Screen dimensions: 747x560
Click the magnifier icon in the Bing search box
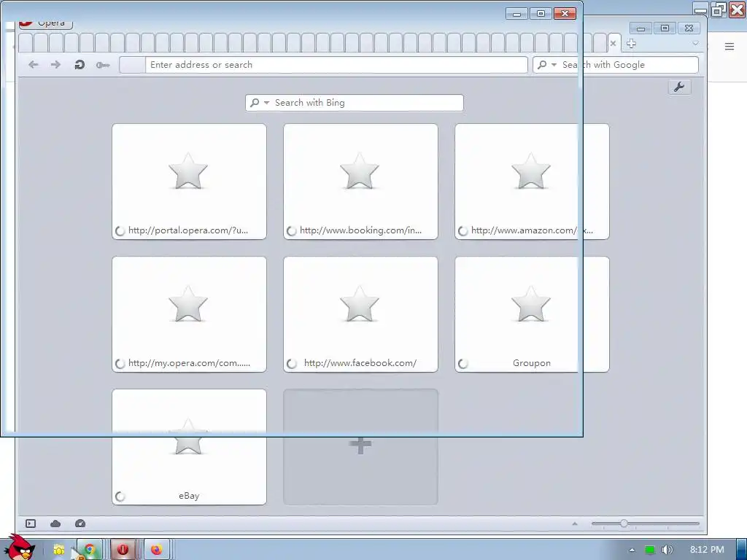(x=255, y=102)
